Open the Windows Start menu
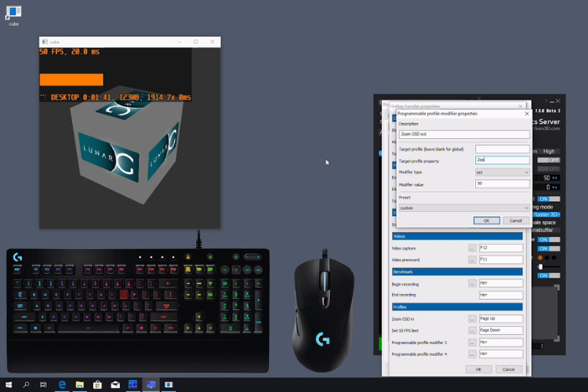 [9, 384]
